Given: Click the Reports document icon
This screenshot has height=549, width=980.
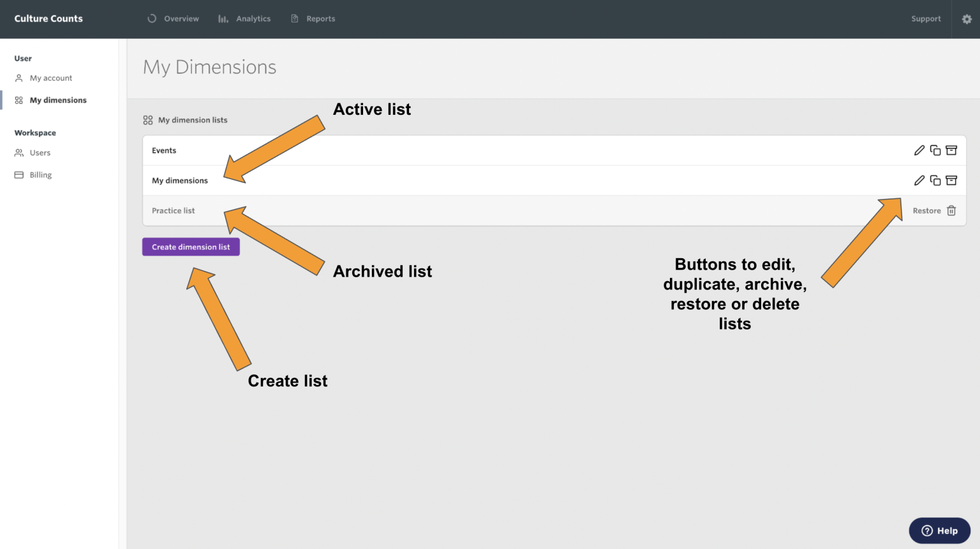Looking at the screenshot, I should point(294,18).
